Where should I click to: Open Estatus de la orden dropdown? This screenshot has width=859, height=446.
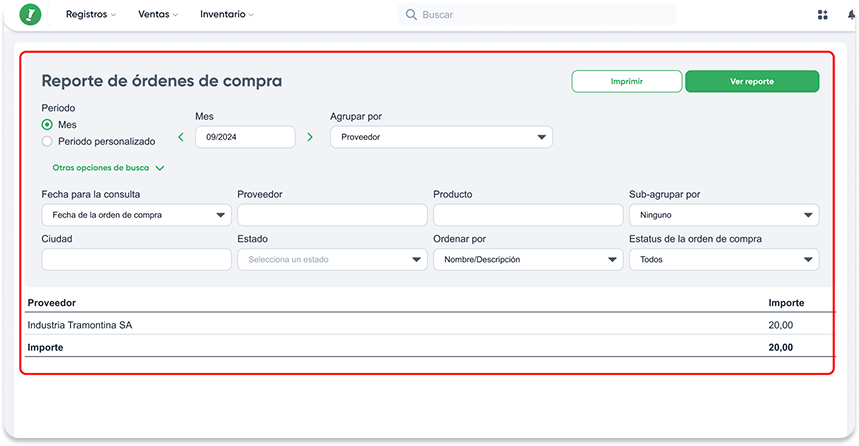[724, 259]
